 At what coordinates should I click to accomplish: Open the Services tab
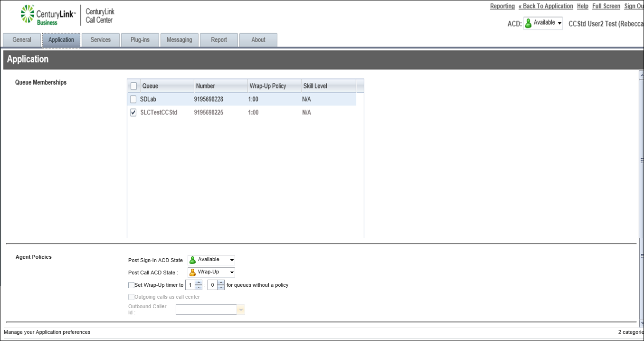(101, 40)
